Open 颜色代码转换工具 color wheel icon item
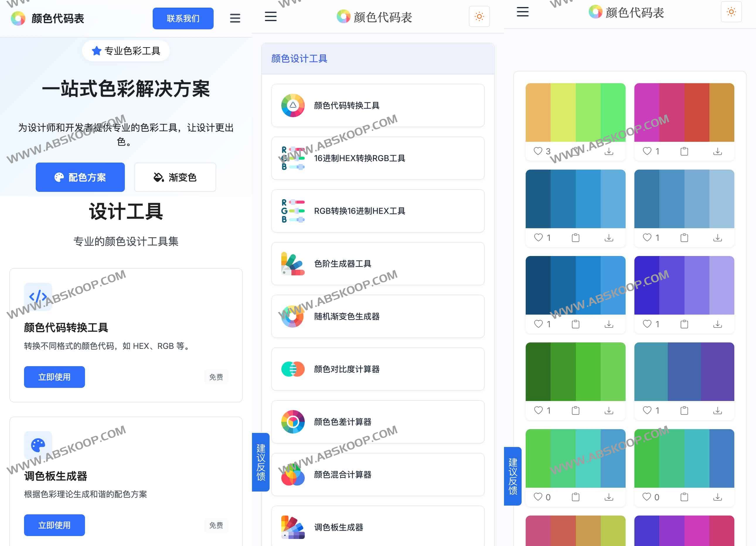This screenshot has width=756, height=546. coord(293,106)
